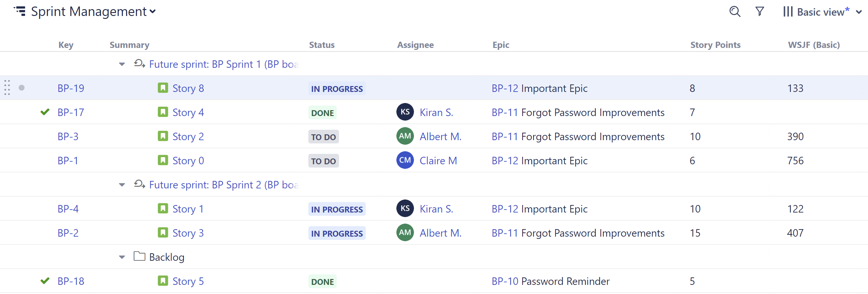Open issue BP-19

pyautogui.click(x=70, y=88)
